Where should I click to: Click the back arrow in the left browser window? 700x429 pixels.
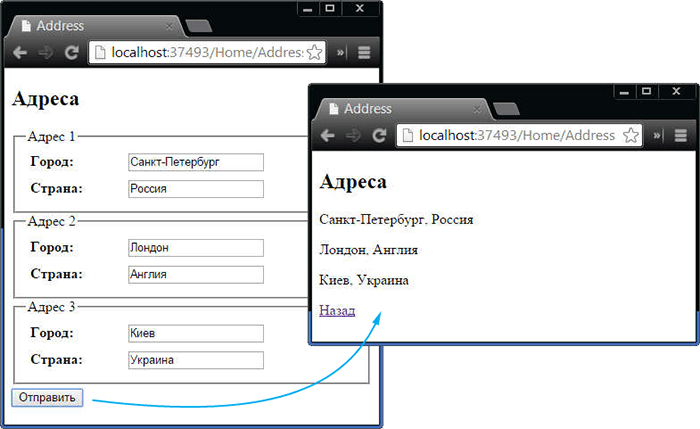[x=20, y=53]
